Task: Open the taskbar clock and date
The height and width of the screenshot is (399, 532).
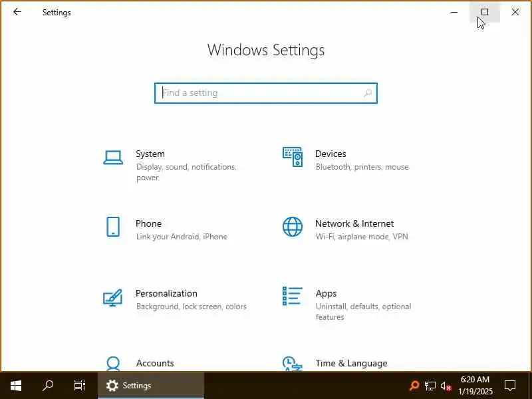Action: (475, 386)
